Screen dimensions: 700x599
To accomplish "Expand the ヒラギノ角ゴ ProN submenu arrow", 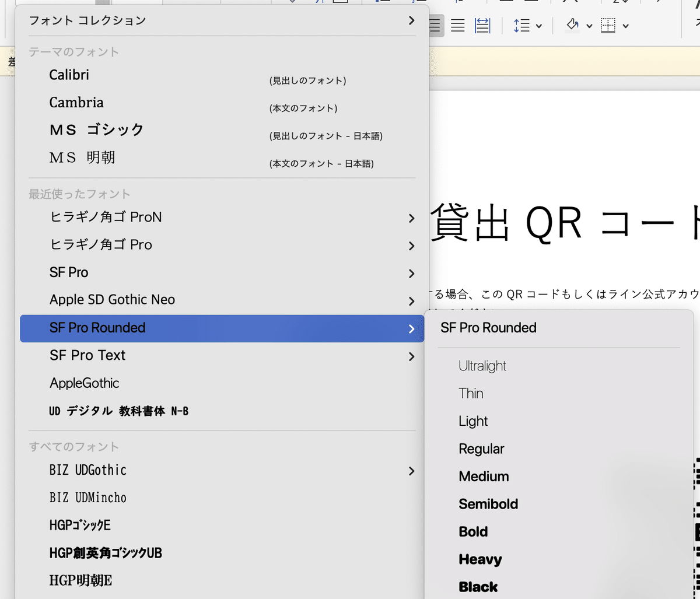I will 411,218.
